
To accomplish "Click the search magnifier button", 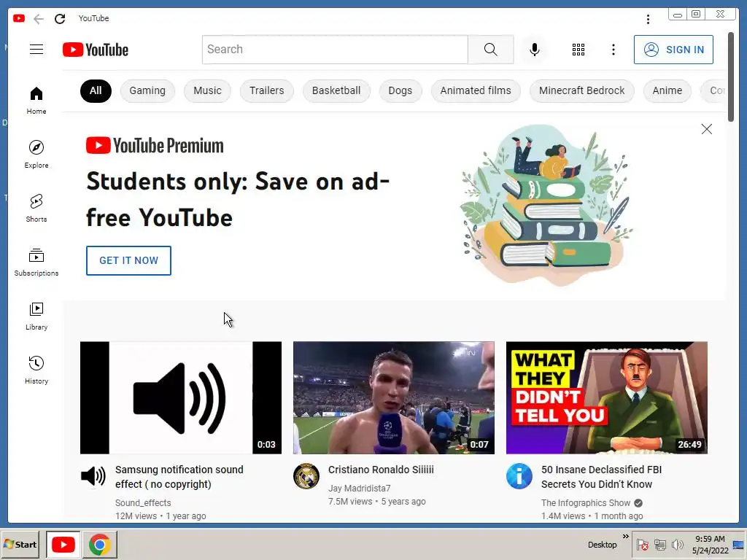I will pyautogui.click(x=491, y=50).
